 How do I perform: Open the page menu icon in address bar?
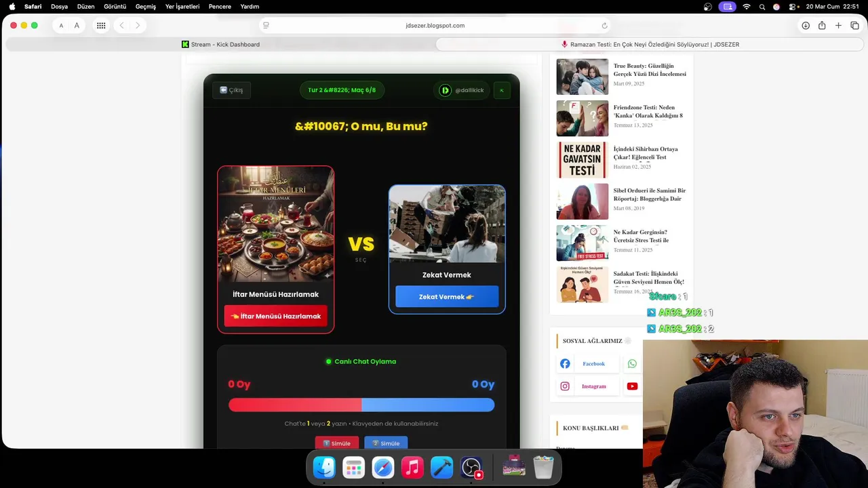point(266,26)
